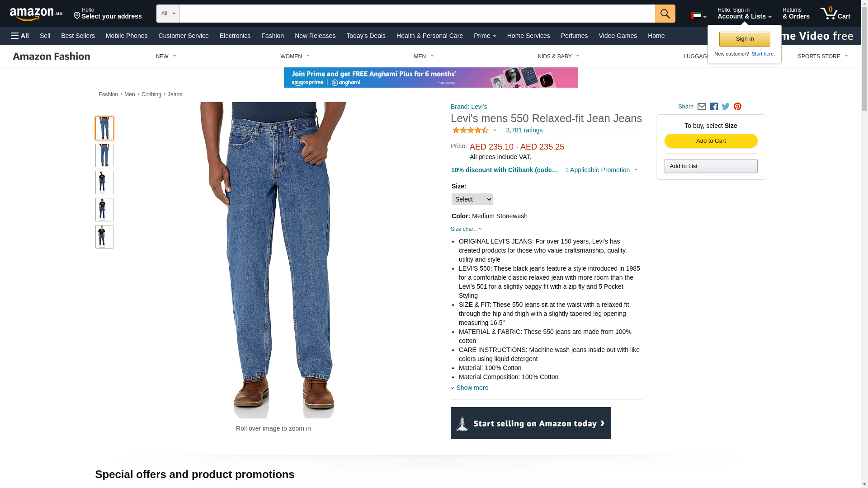
Task: Open the UAE flag country selector
Action: pos(698,16)
